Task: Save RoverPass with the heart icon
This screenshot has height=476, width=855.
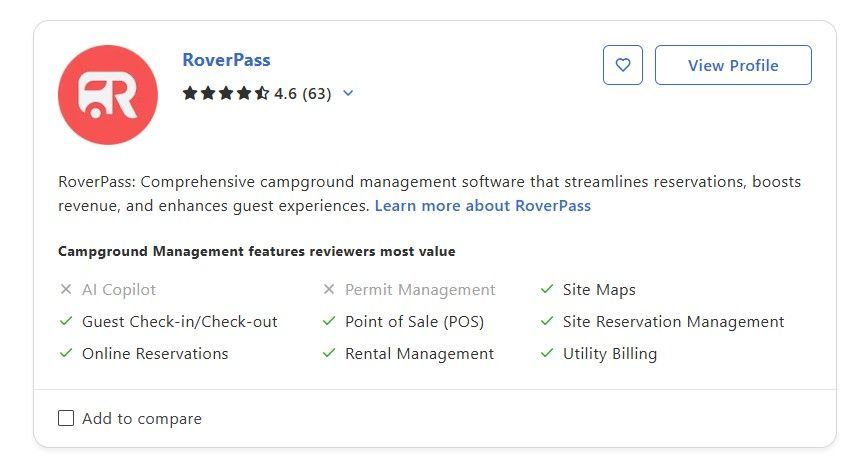Action: coord(623,65)
